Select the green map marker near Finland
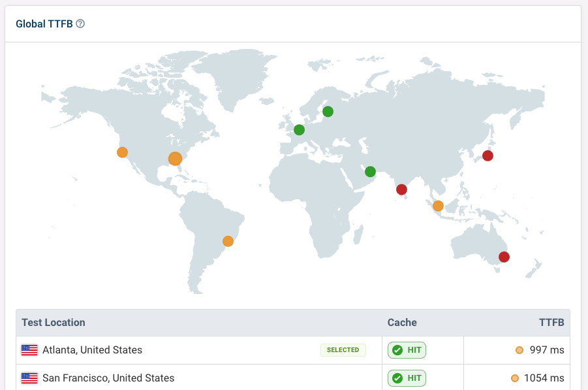The image size is (588, 390). (x=328, y=112)
